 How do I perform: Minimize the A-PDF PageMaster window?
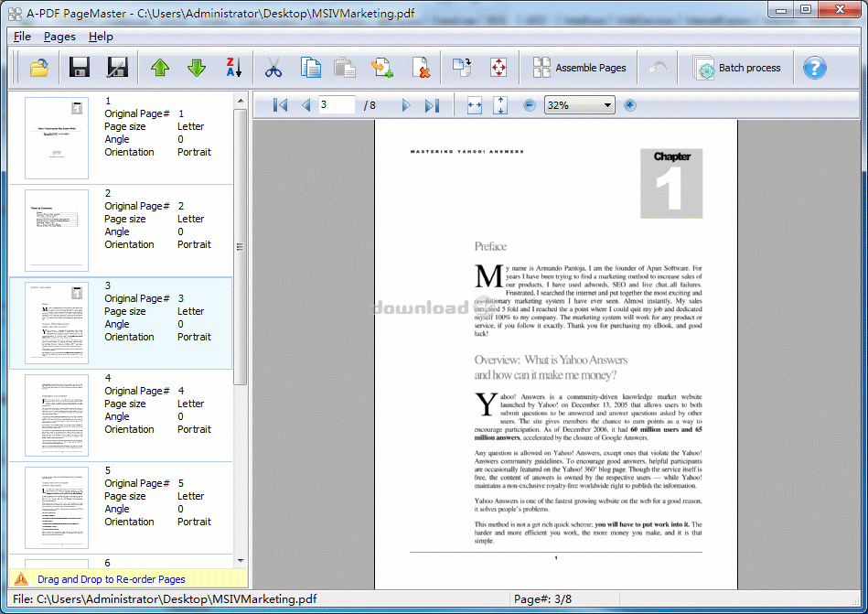tap(781, 10)
